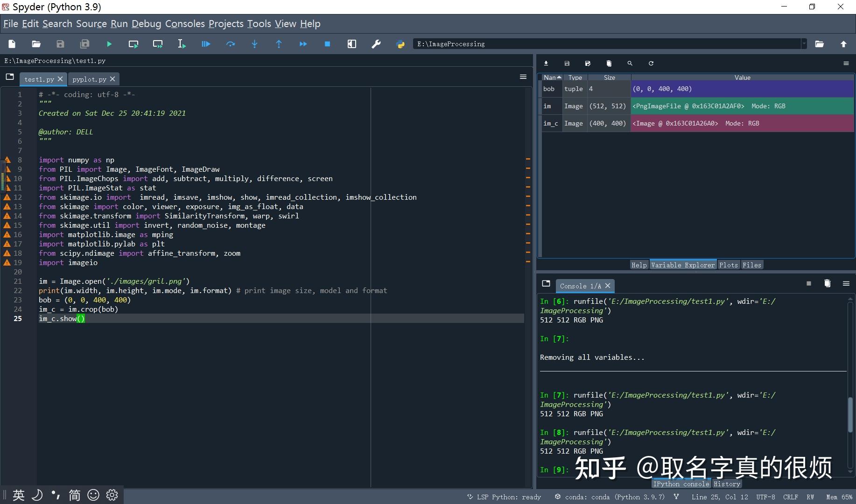This screenshot has width=856, height=504.
Task: Open IPython console options menu
Action: [x=846, y=283]
